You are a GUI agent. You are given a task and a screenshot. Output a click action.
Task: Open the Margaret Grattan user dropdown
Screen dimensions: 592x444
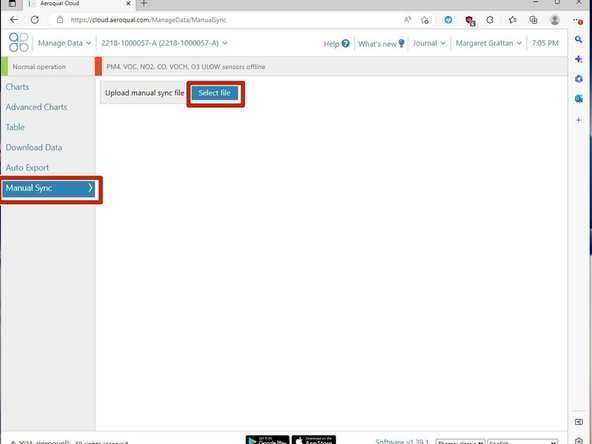click(489, 43)
